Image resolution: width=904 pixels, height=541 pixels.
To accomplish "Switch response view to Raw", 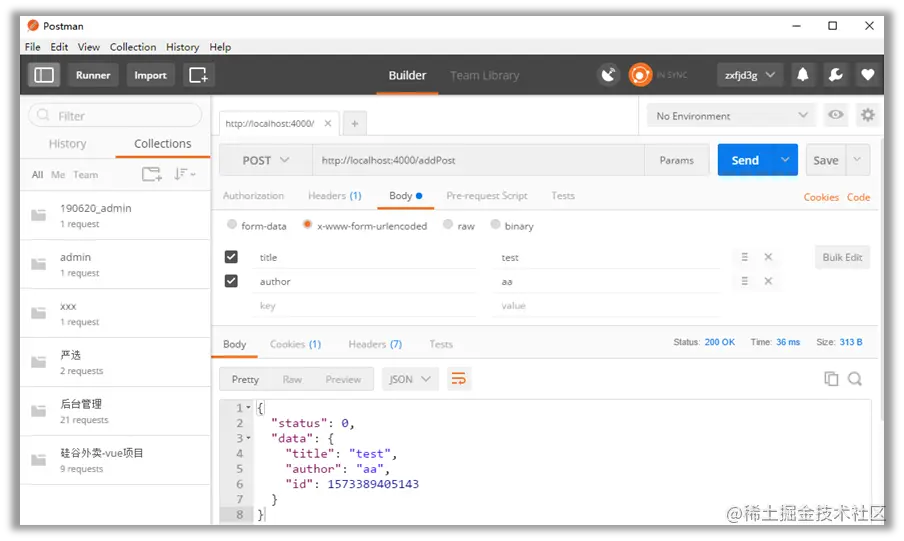I will coord(292,379).
